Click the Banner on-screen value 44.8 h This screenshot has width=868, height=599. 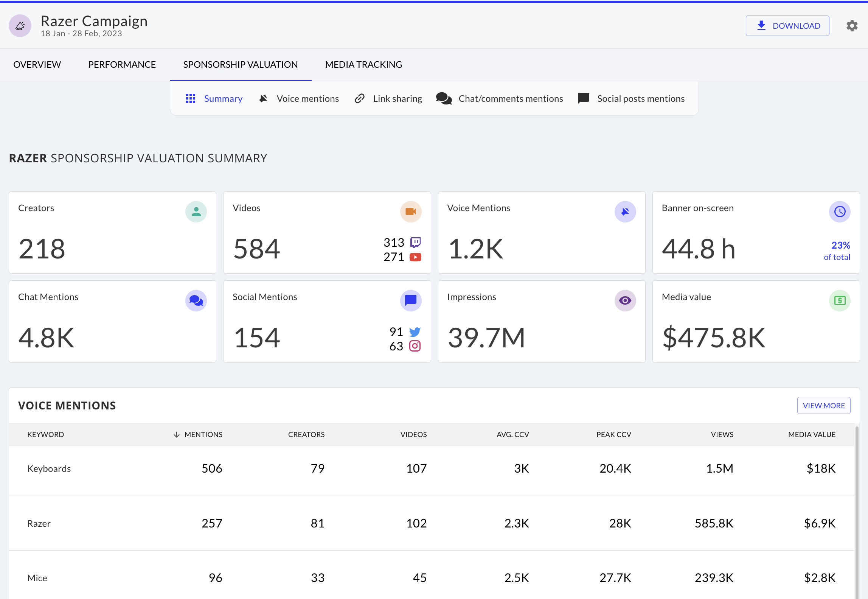[699, 249]
